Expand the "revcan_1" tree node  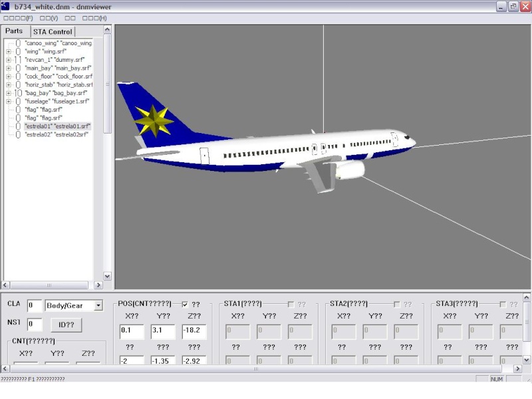9,60
